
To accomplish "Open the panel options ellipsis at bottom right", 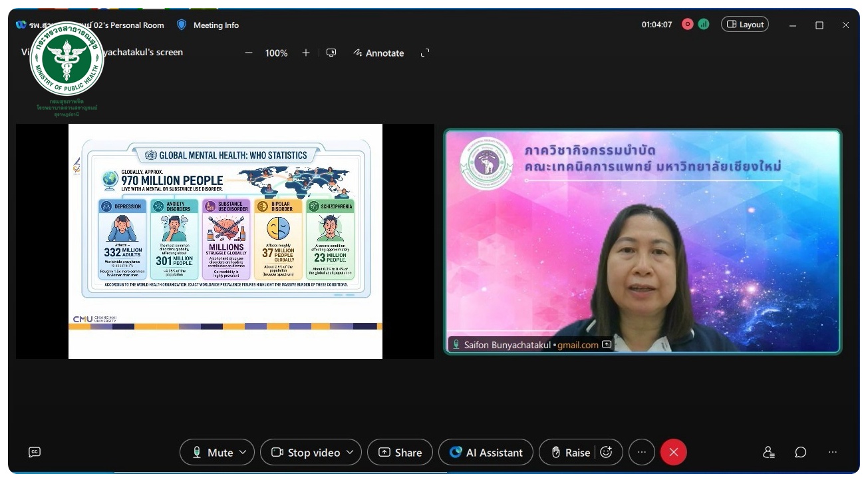I will point(833,452).
